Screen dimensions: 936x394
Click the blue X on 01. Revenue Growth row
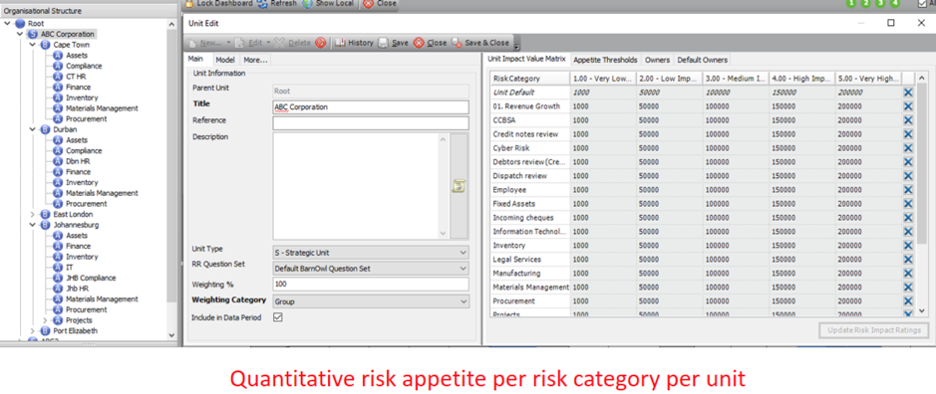(908, 106)
